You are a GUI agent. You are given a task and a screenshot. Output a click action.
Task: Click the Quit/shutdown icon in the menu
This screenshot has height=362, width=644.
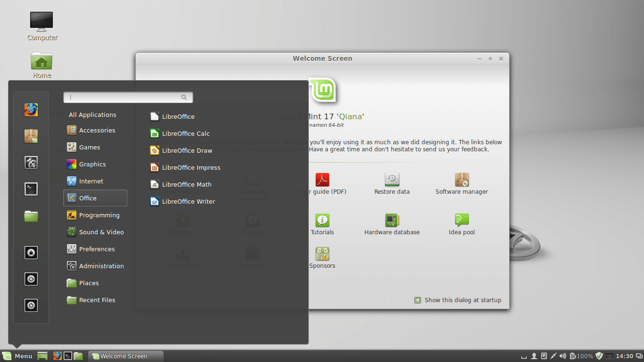tap(31, 305)
